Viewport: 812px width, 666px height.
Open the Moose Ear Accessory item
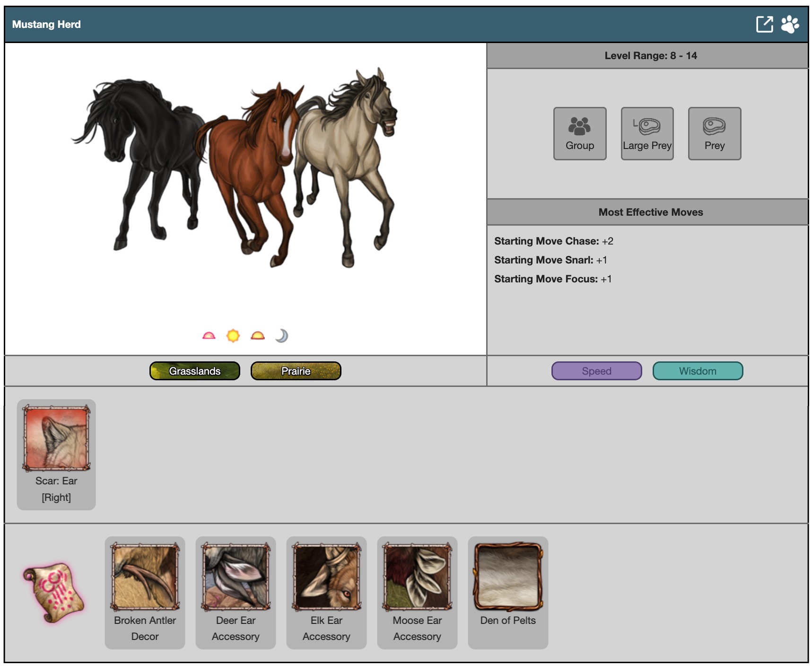pyautogui.click(x=417, y=592)
